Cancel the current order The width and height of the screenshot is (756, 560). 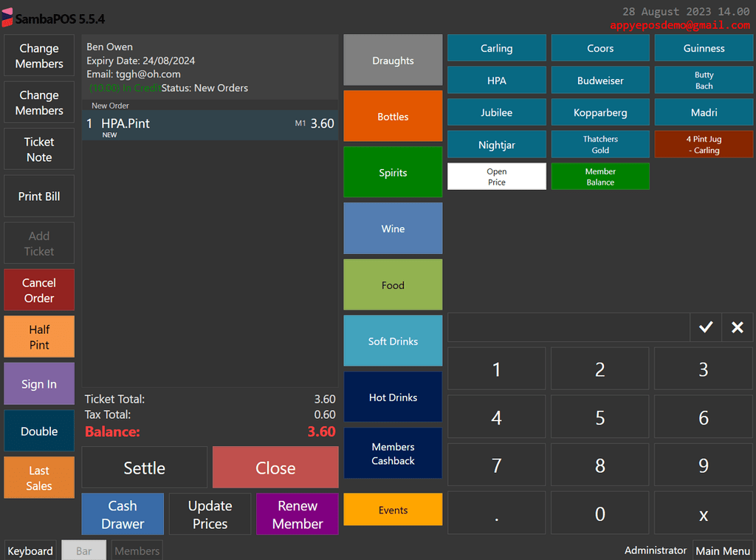click(x=38, y=290)
